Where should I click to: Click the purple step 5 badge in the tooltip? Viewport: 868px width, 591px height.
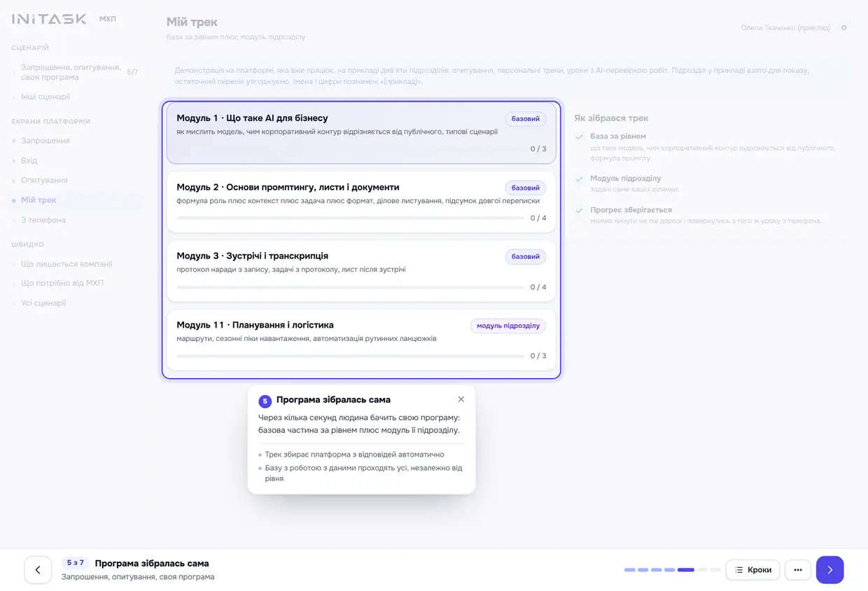coord(265,401)
